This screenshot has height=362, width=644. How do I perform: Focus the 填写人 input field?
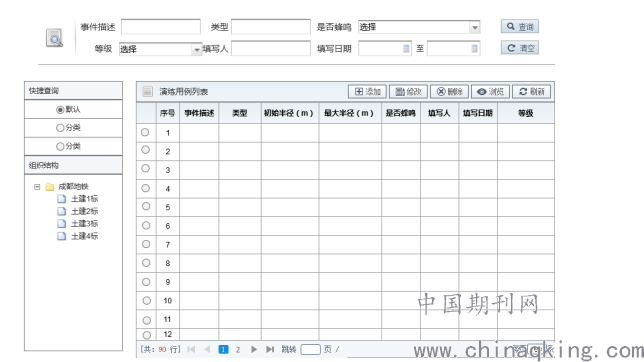point(271,48)
